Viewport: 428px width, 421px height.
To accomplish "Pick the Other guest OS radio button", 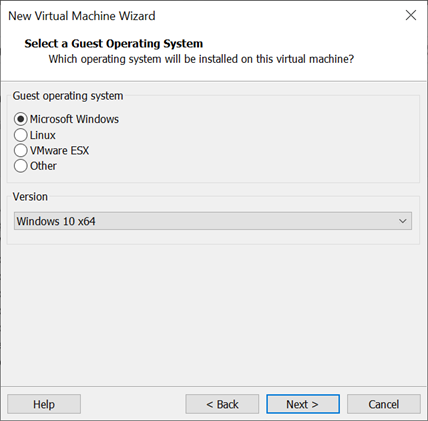I will tap(20, 166).
